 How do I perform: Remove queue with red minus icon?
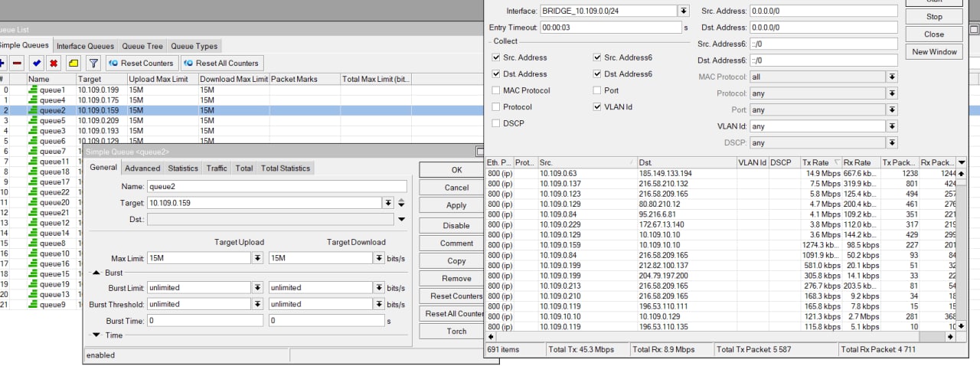[x=17, y=63]
